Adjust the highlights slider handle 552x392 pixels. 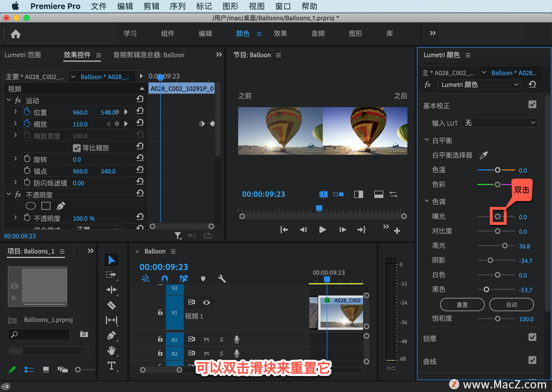pyautogui.click(x=505, y=246)
